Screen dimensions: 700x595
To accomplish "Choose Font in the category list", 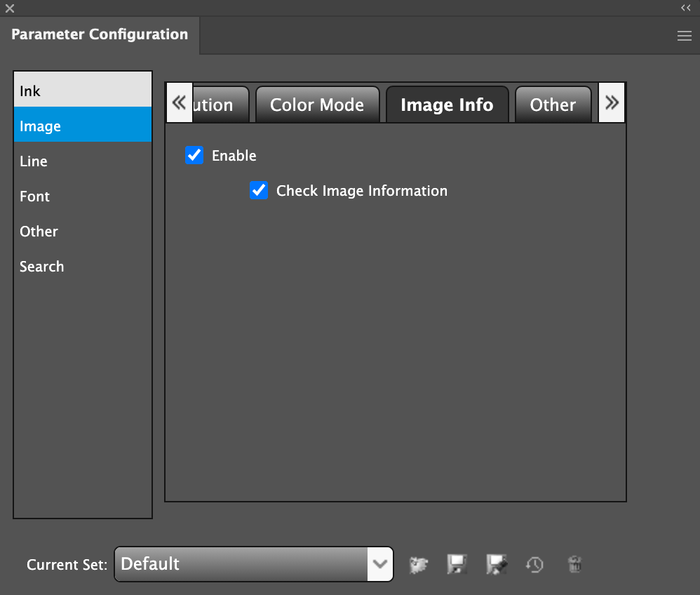I will pos(83,196).
